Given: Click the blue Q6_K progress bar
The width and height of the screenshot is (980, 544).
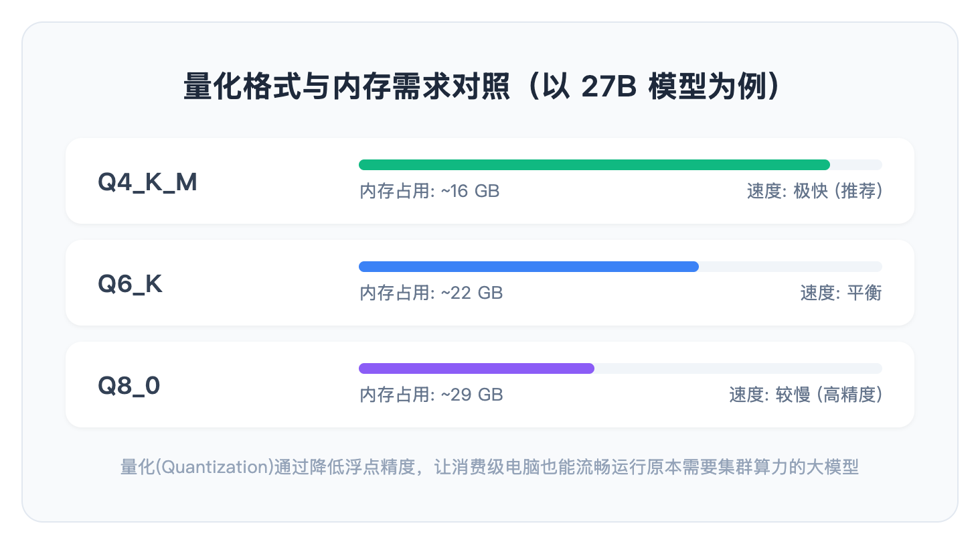Looking at the screenshot, I should (529, 267).
